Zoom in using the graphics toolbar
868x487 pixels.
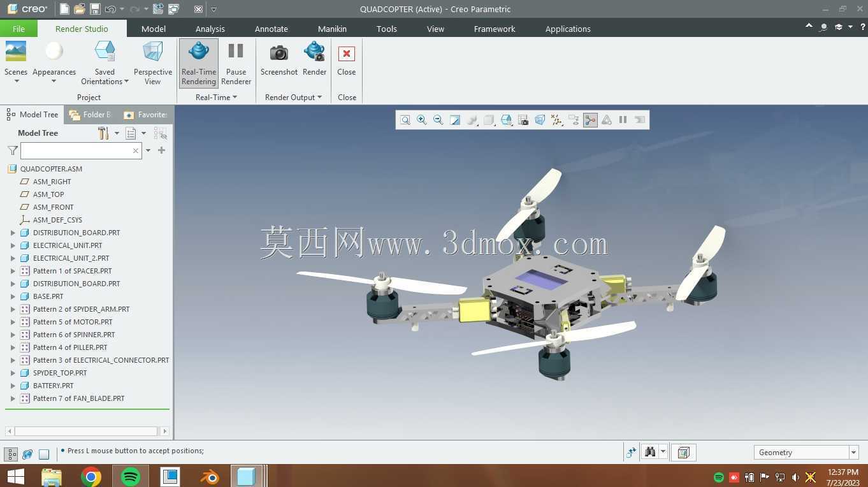(x=422, y=120)
